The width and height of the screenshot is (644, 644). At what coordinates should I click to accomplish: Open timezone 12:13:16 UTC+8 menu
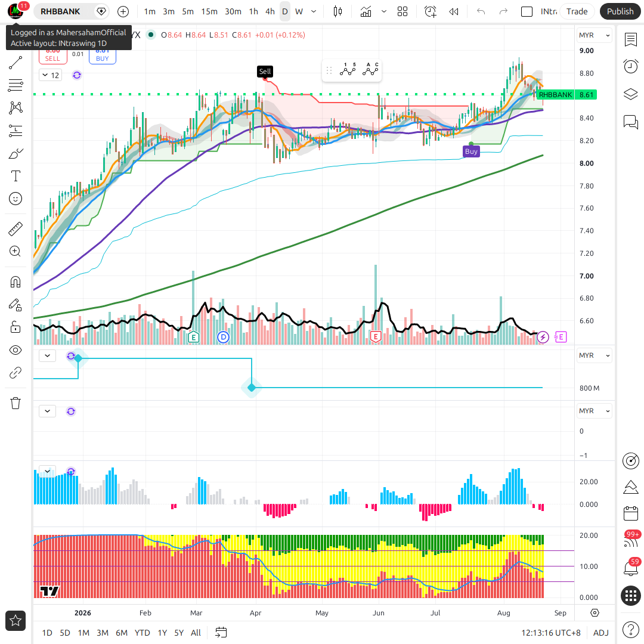coord(551,633)
